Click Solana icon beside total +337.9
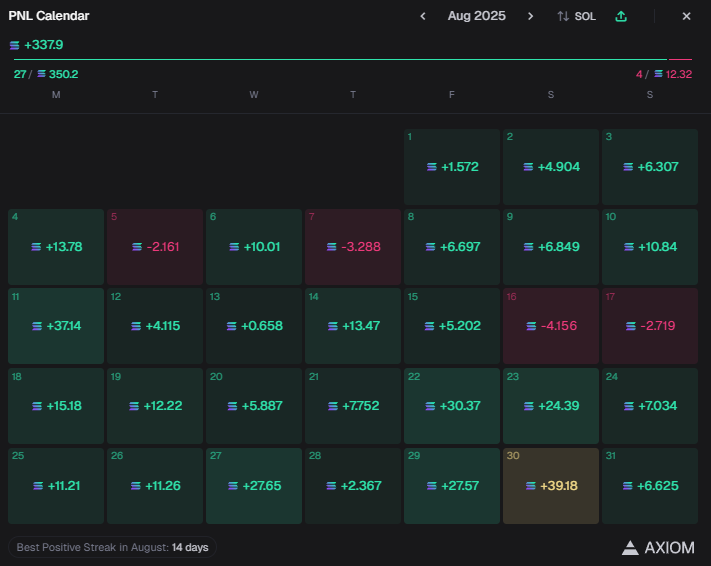 (x=15, y=45)
